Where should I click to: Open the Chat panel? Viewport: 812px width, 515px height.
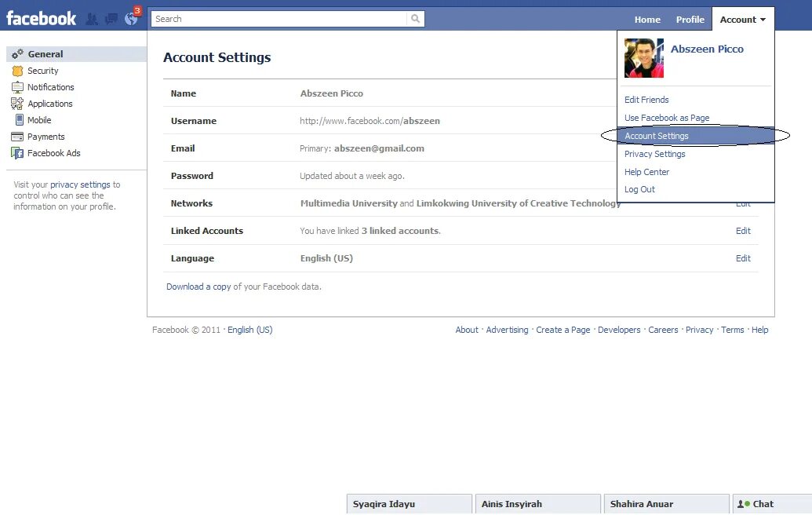772,503
